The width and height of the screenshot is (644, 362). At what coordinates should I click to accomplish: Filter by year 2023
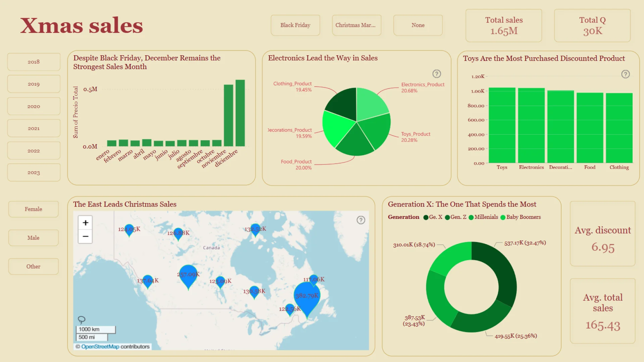34,173
